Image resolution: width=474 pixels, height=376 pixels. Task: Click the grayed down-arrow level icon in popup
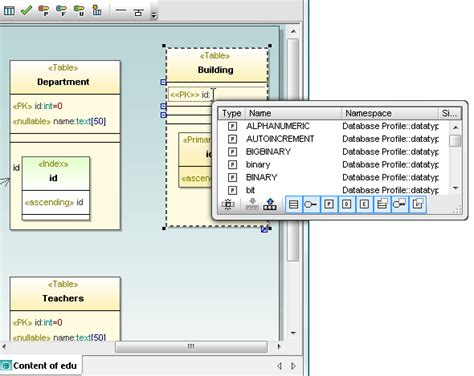[252, 204]
